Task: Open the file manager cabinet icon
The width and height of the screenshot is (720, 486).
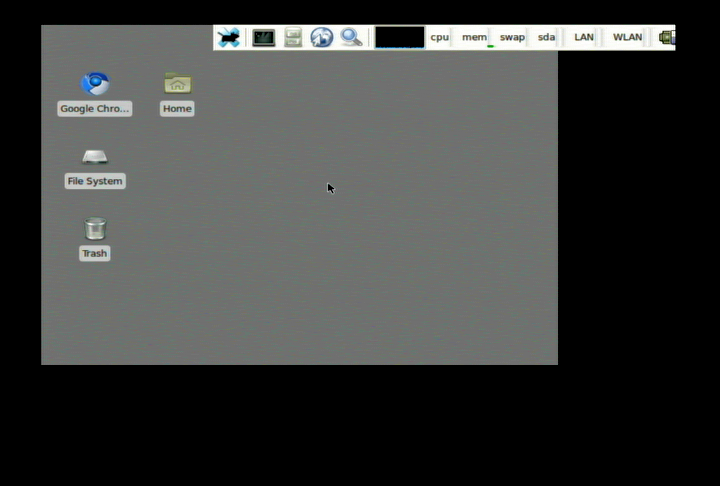Action: pyautogui.click(x=293, y=38)
